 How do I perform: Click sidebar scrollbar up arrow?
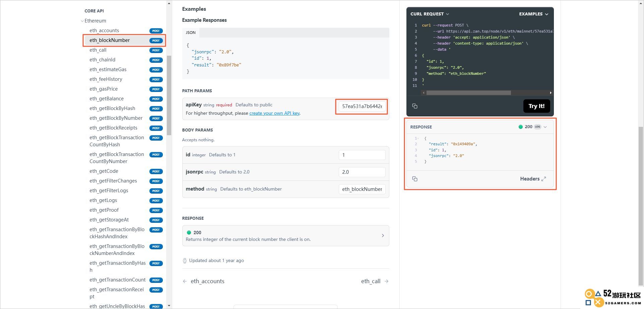(x=169, y=3)
